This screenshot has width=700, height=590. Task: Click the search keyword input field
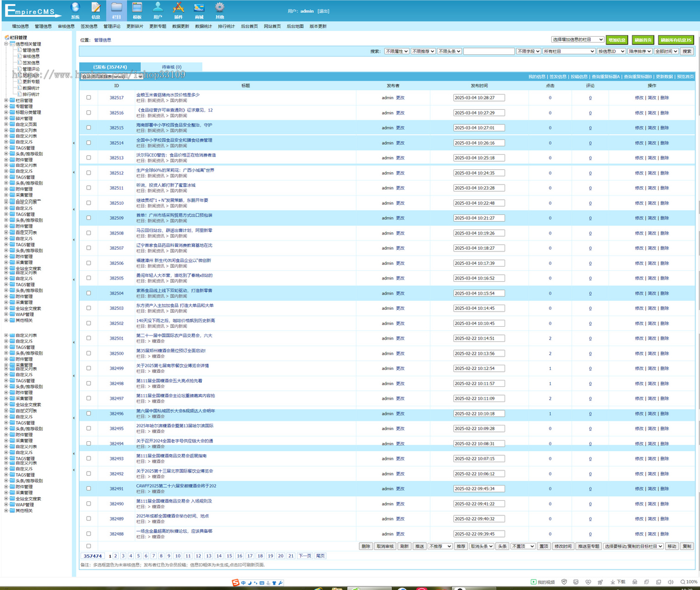[x=489, y=51]
